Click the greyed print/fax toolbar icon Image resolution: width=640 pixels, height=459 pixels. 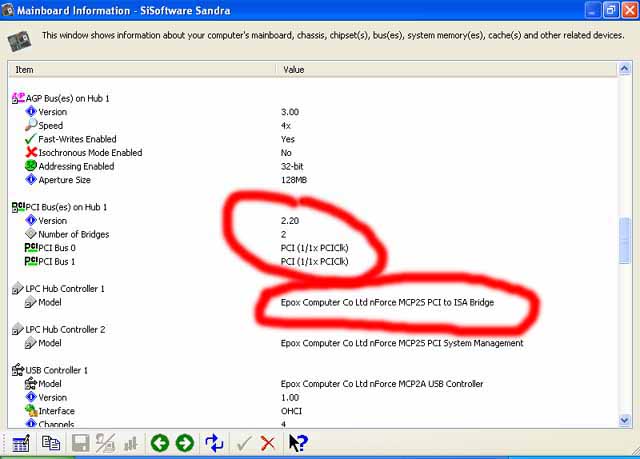click(x=105, y=443)
